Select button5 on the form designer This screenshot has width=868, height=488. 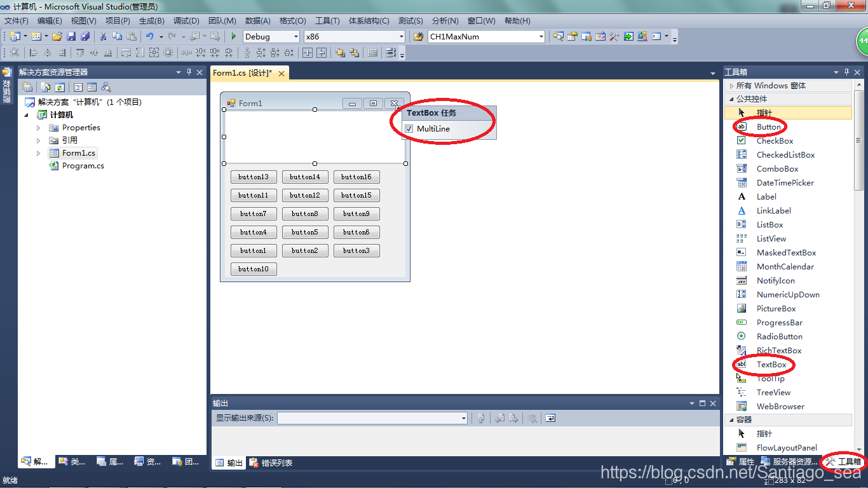point(305,233)
